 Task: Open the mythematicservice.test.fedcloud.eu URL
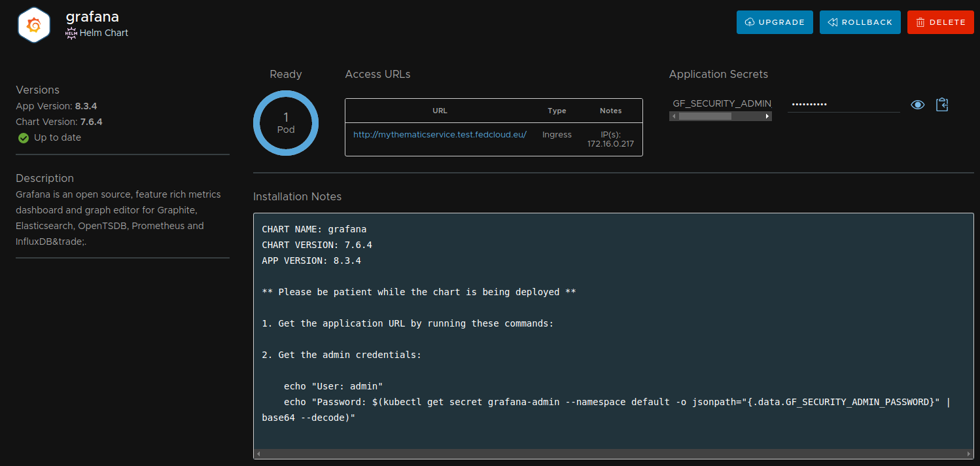pyautogui.click(x=440, y=135)
